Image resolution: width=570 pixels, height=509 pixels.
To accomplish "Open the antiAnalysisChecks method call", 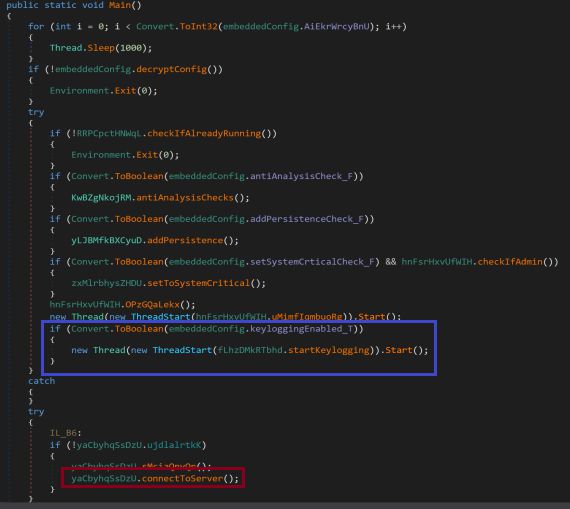I will tap(185, 198).
